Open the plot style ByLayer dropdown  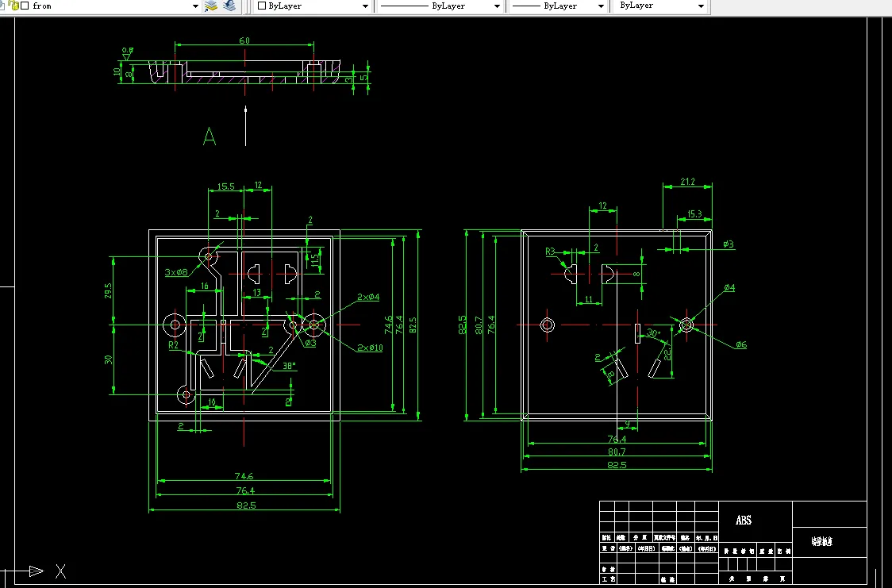701,6
